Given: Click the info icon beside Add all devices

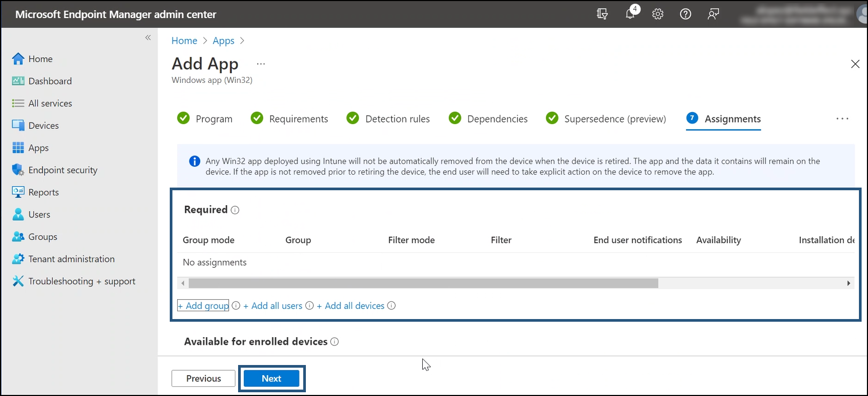Looking at the screenshot, I should tap(391, 306).
